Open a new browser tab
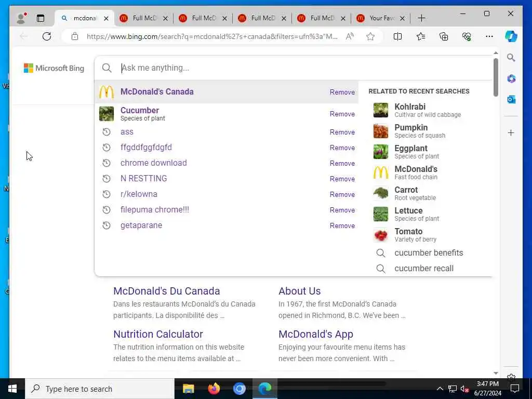 pos(421,18)
